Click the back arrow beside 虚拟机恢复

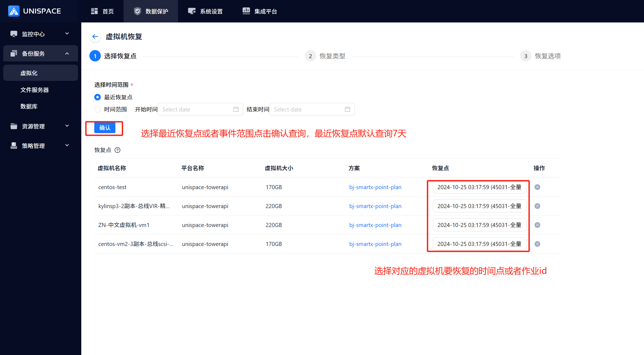95,37
